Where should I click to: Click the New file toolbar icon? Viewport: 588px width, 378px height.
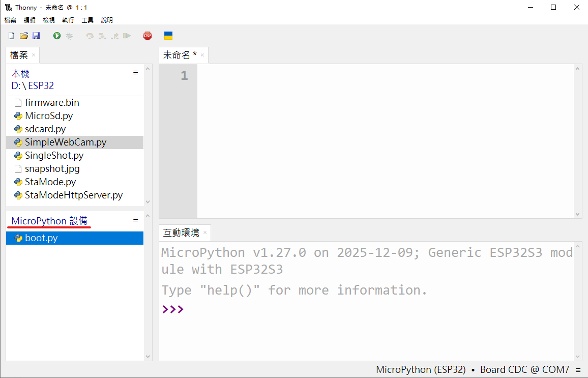pos(11,36)
